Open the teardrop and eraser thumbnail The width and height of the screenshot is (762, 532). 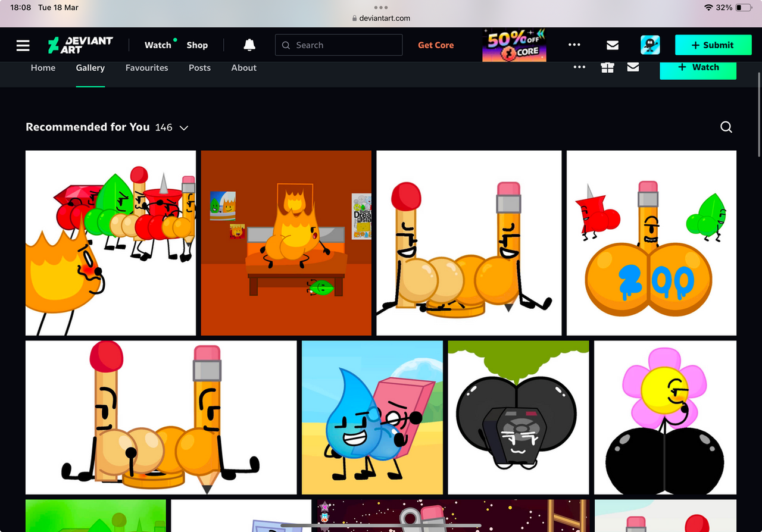tap(372, 417)
